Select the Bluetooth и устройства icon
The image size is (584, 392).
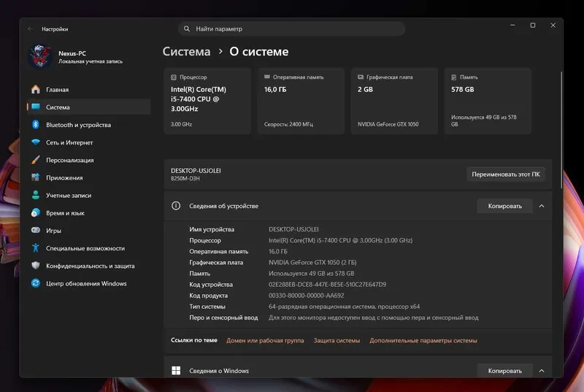tap(36, 125)
